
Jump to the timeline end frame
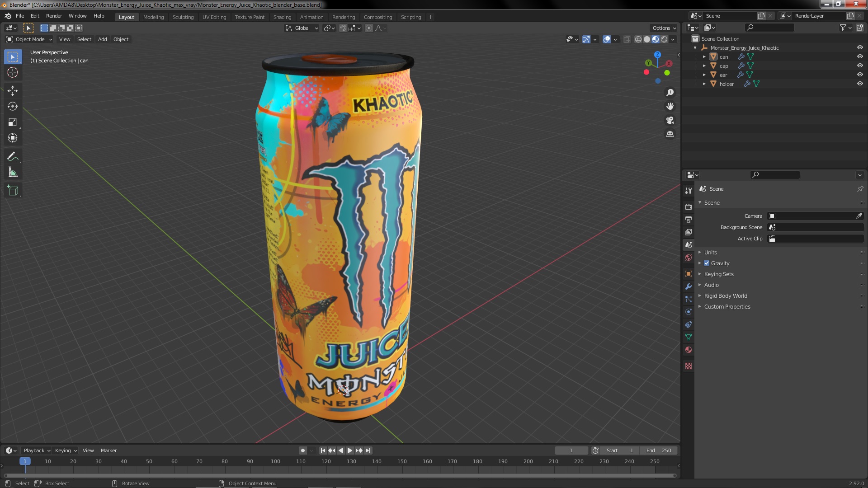[x=368, y=450]
